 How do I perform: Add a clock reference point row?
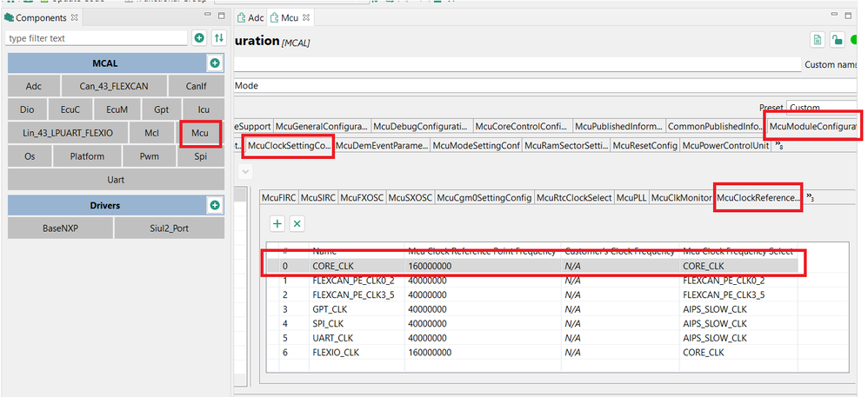277,224
